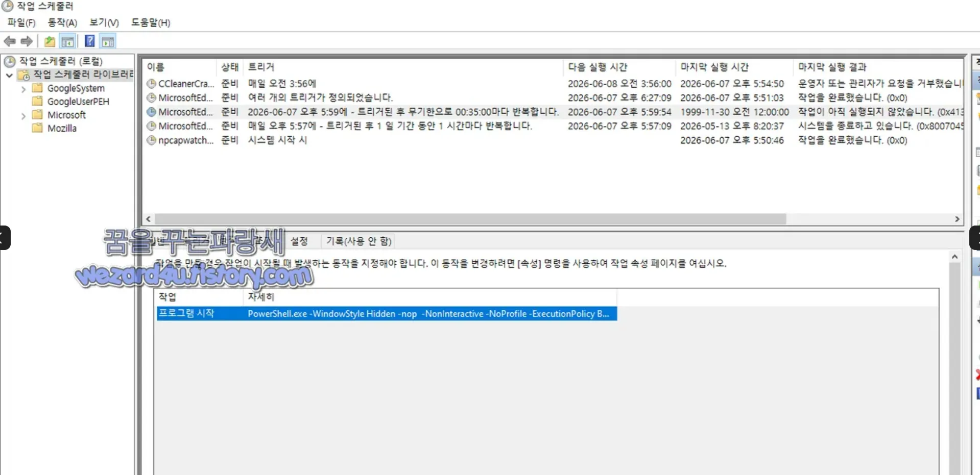Select the Mozilla tree item
This screenshot has height=475, width=980.
point(62,128)
